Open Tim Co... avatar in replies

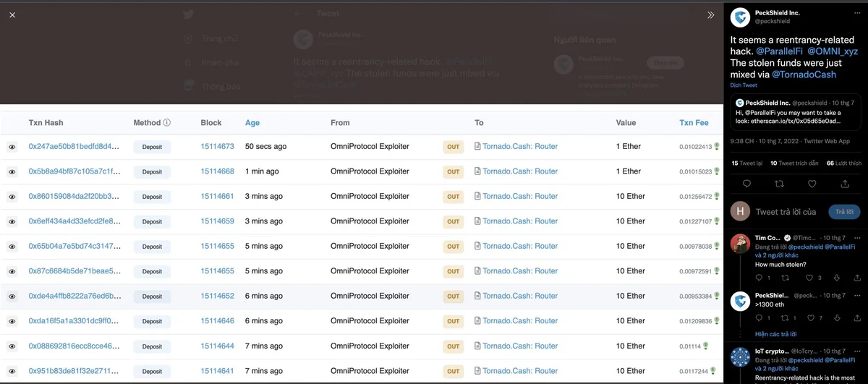tap(739, 243)
